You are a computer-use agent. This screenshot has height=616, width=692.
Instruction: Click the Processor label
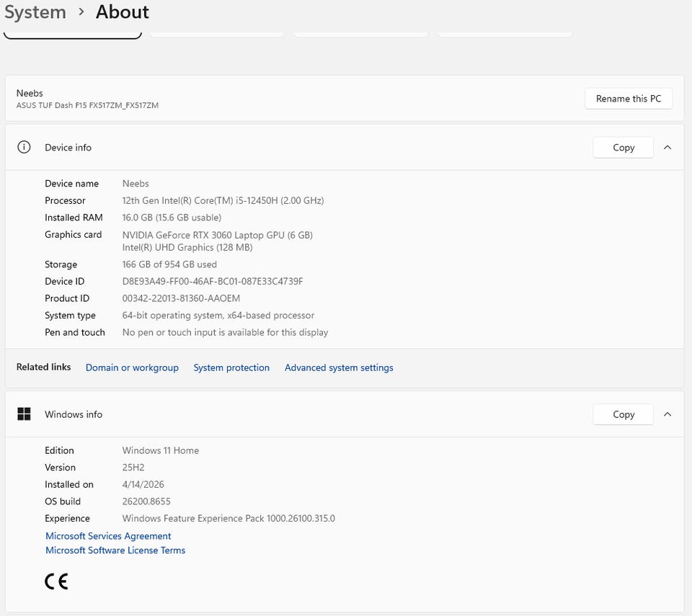[65, 200]
